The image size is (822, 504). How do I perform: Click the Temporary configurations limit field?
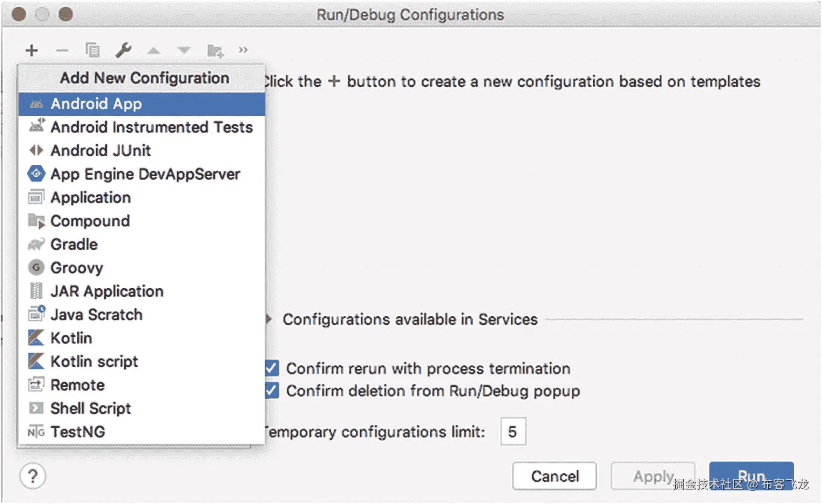point(513,432)
